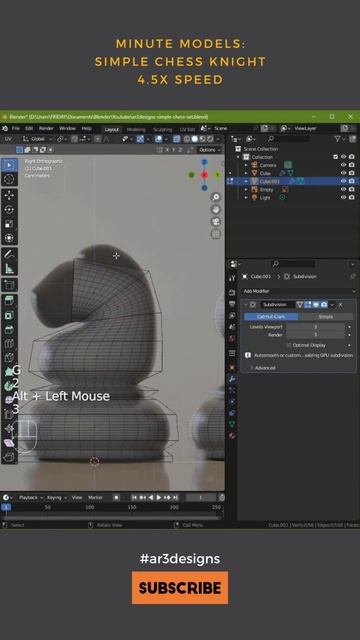Open the Playback dropdown in timeline
The image size is (360, 640).
30,498
